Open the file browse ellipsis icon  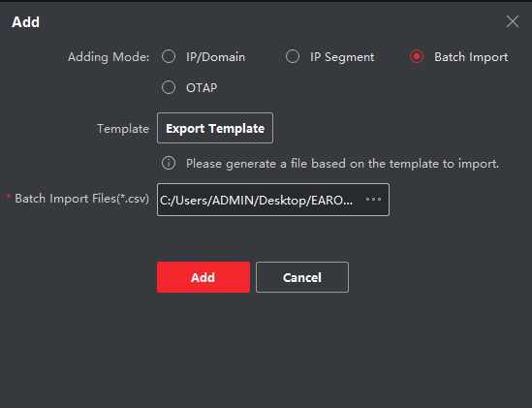click(x=373, y=200)
